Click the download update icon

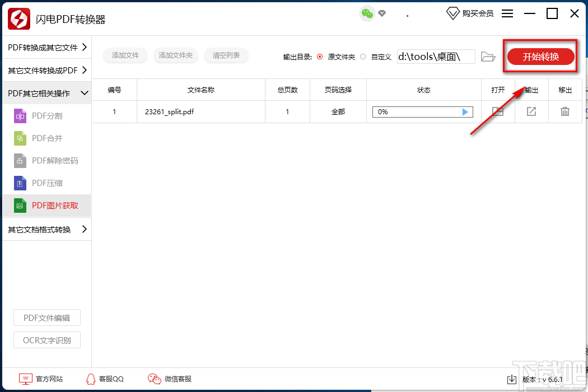pyautogui.click(x=511, y=379)
